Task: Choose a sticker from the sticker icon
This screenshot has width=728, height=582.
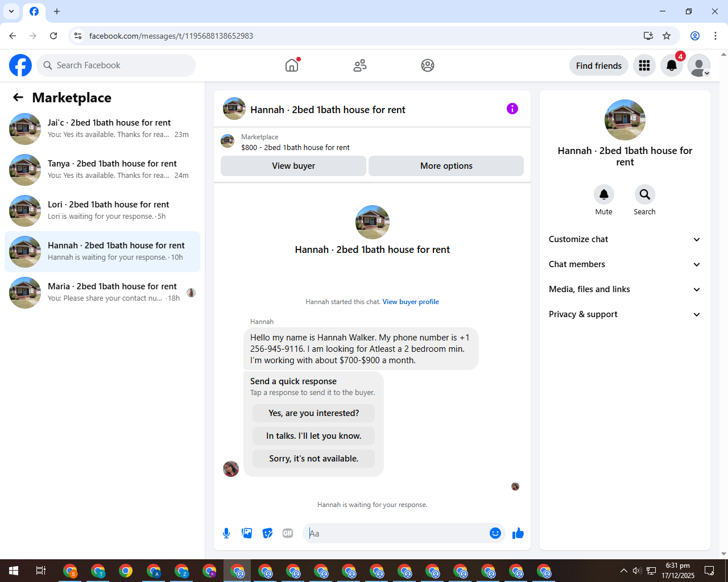Action: [x=267, y=533]
